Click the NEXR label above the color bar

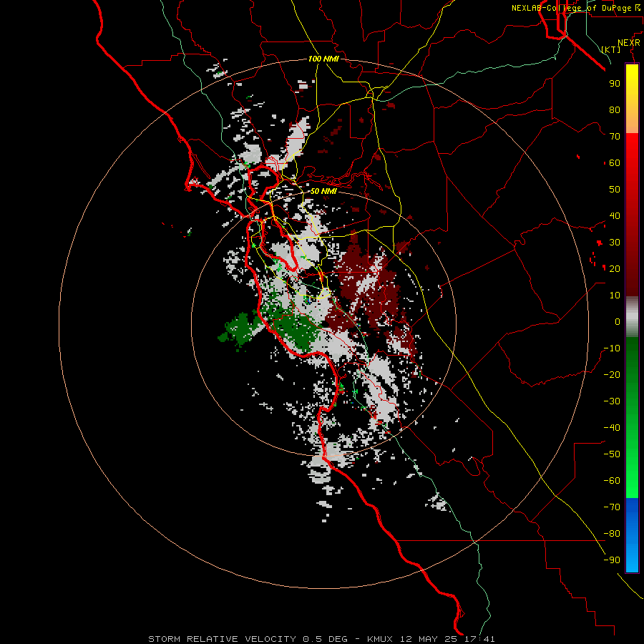(x=629, y=43)
